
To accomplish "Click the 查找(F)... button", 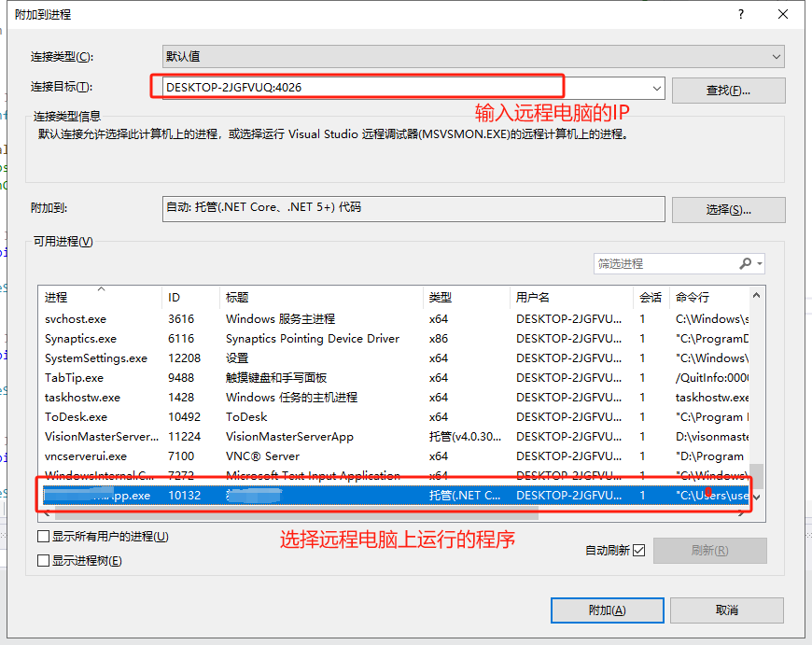I will [x=729, y=91].
